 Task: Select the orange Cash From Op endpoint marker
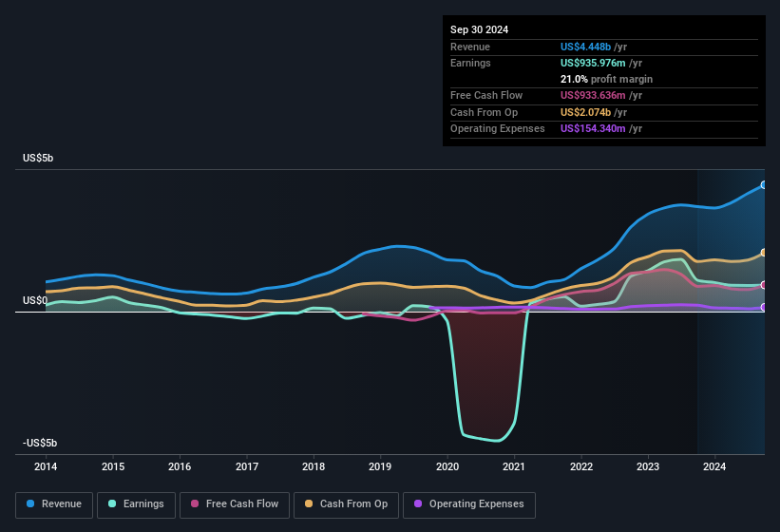click(764, 253)
